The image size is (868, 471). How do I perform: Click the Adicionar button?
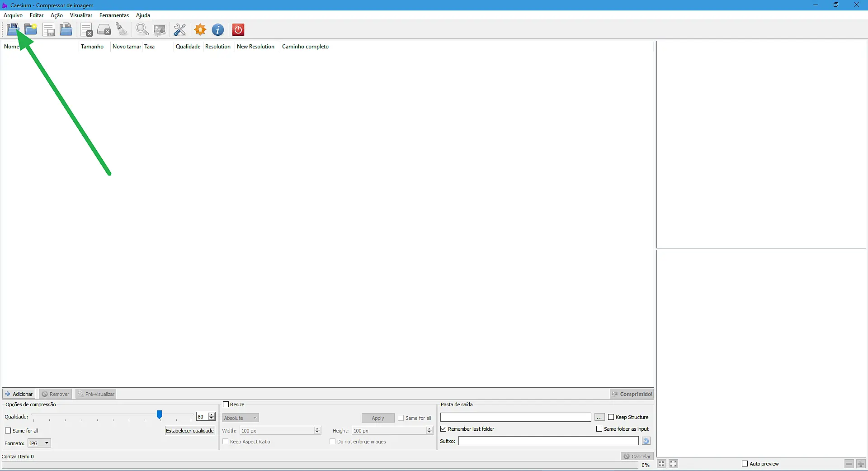(19, 394)
